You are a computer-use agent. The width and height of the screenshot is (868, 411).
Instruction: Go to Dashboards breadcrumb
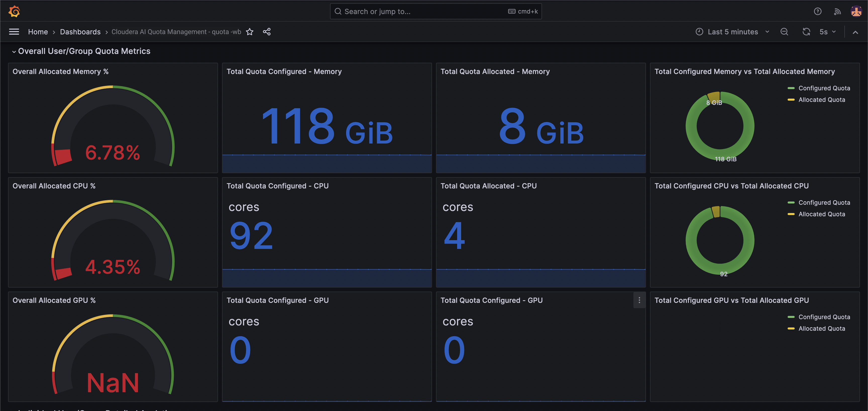[x=80, y=32]
